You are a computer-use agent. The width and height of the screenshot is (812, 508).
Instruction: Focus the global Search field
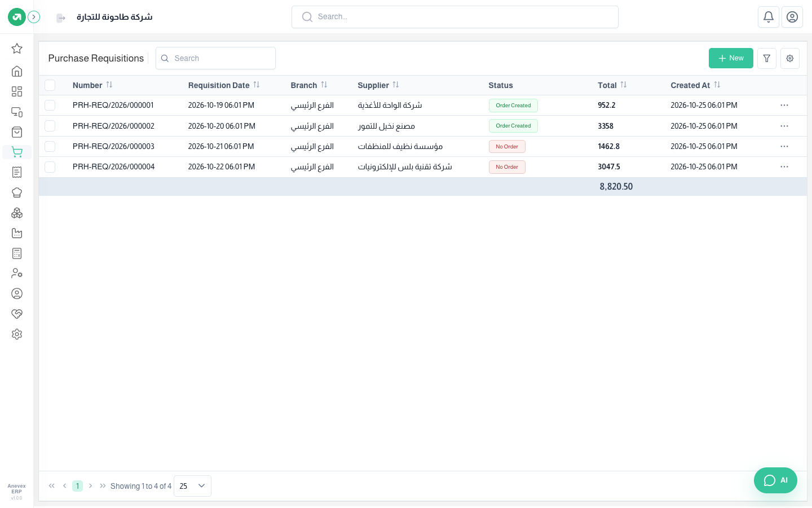point(455,17)
